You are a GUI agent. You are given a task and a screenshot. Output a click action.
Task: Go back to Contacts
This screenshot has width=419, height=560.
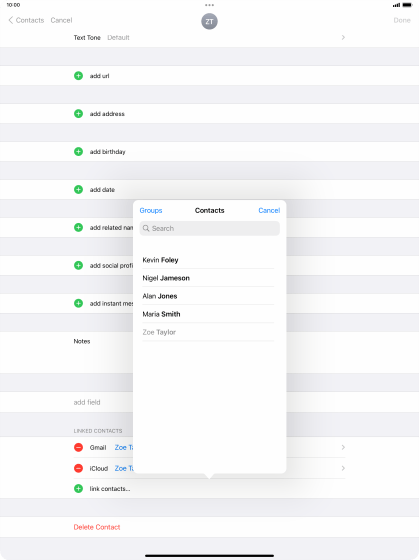coord(26,20)
